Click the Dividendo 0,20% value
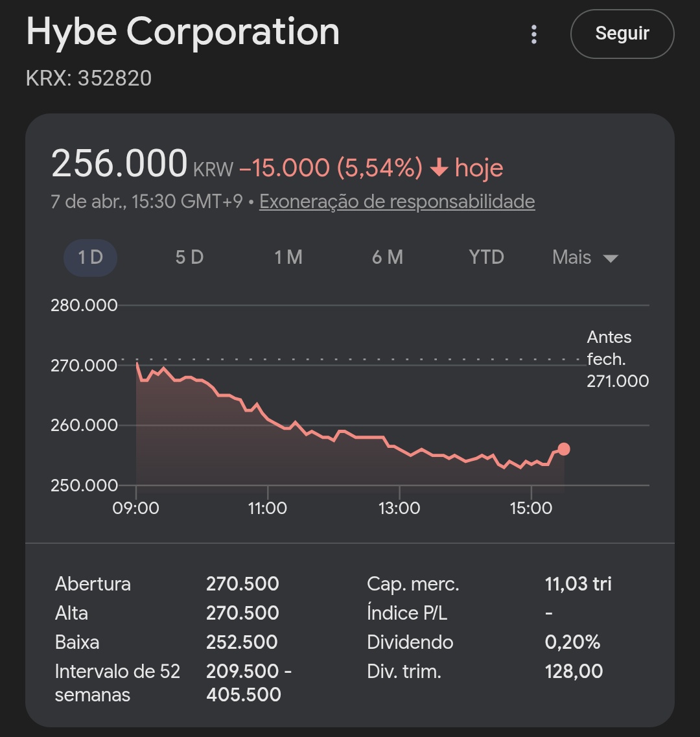This screenshot has height=737, width=700. (x=572, y=642)
